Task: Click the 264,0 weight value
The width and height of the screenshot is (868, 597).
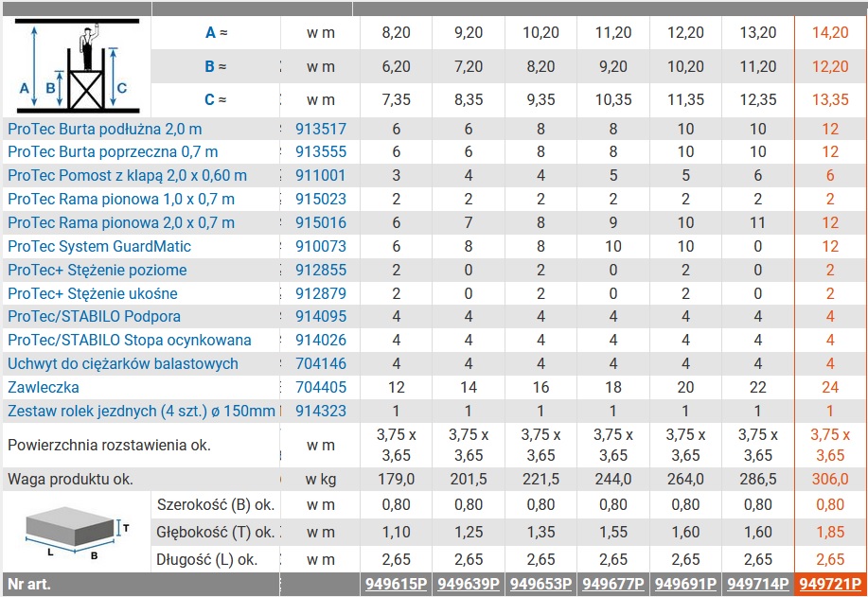Action: [685, 479]
